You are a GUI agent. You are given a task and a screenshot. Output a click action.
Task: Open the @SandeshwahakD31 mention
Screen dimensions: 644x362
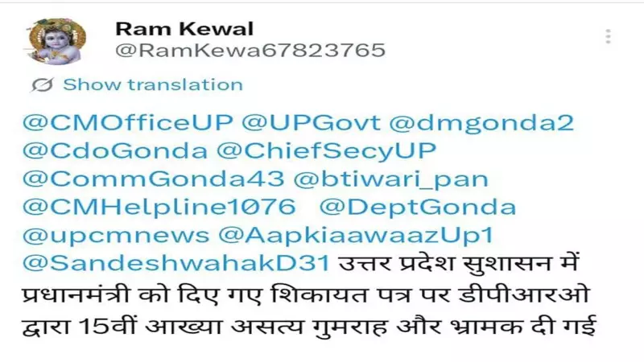[175, 264]
